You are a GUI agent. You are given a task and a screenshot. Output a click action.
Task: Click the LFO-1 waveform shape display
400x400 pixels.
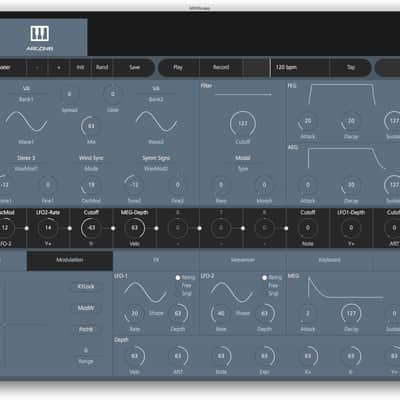145,293
